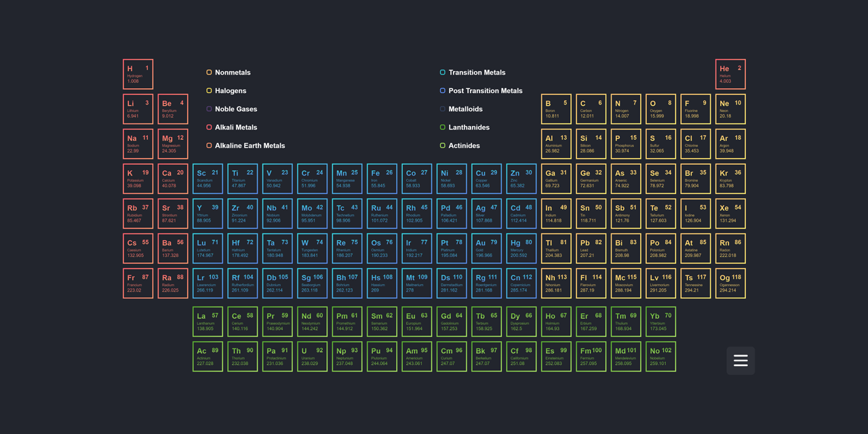Toggle the Alkali Metals legend checkbox
This screenshot has height=434, width=868.
209,127
